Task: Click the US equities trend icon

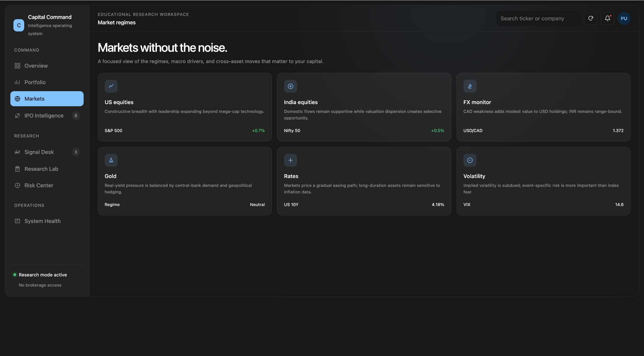Action: coord(111,86)
